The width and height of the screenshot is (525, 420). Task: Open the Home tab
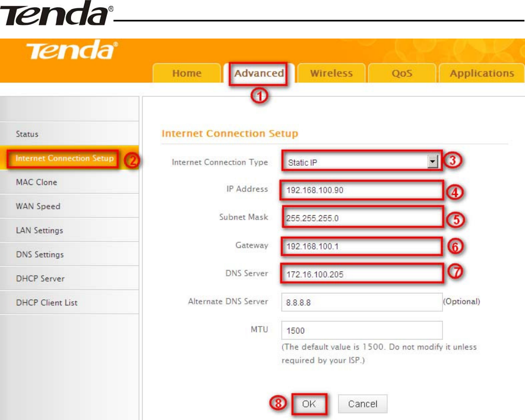click(x=187, y=73)
